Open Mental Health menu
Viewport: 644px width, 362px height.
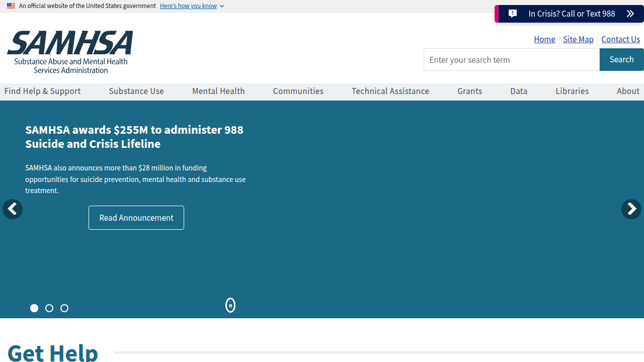(x=218, y=91)
